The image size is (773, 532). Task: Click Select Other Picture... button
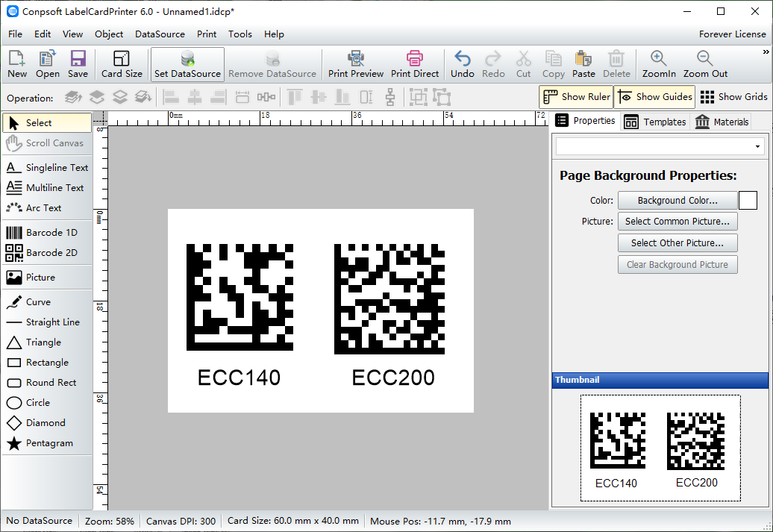click(677, 243)
